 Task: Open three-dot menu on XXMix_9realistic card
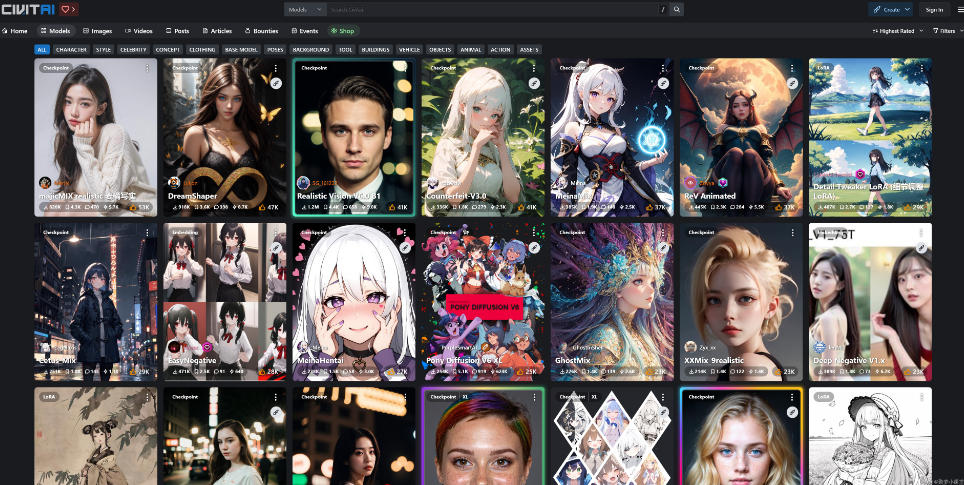(x=792, y=233)
